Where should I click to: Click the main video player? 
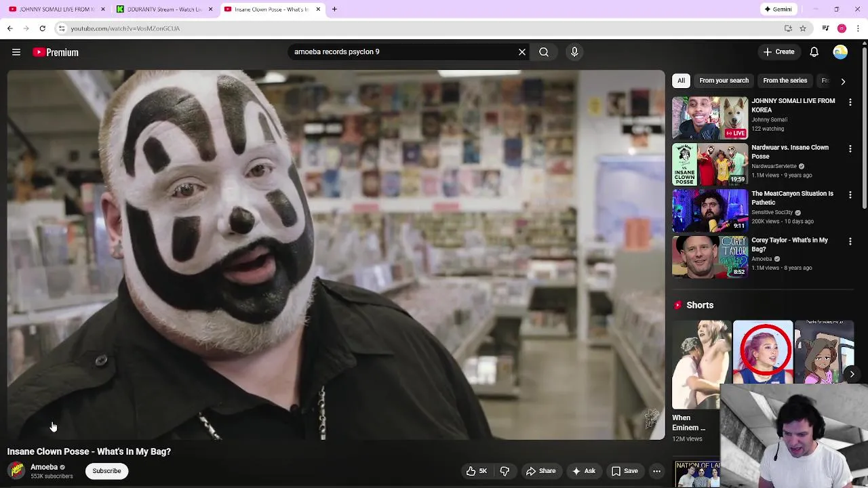click(x=336, y=255)
